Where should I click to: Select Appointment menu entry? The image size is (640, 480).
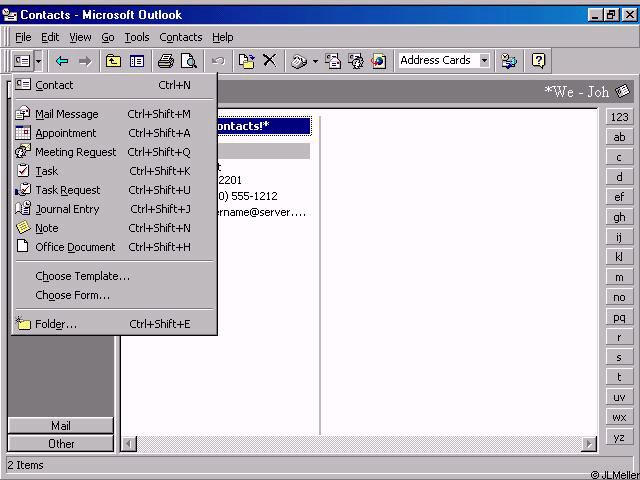[114, 133]
